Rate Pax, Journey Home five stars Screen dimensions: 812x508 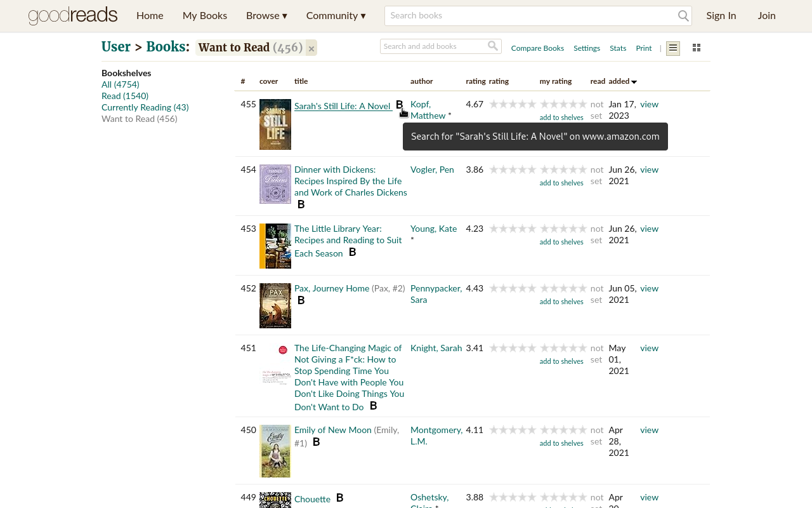[584, 288]
